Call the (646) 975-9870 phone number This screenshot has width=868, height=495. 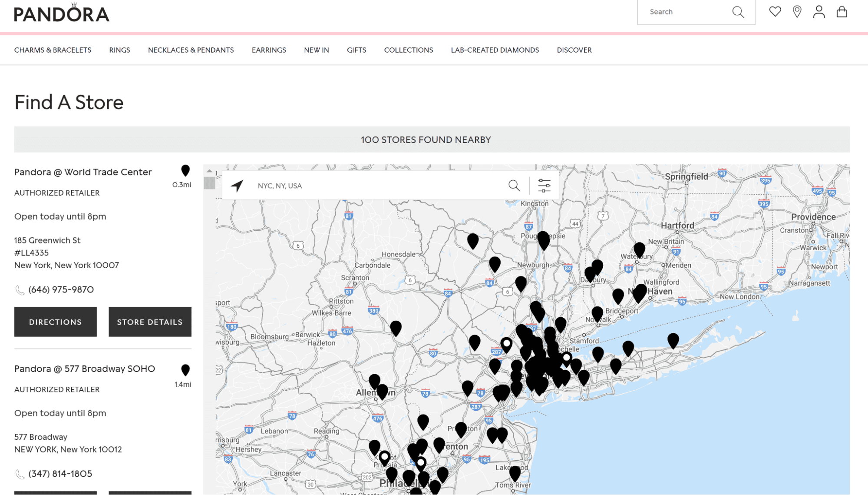pyautogui.click(x=61, y=289)
